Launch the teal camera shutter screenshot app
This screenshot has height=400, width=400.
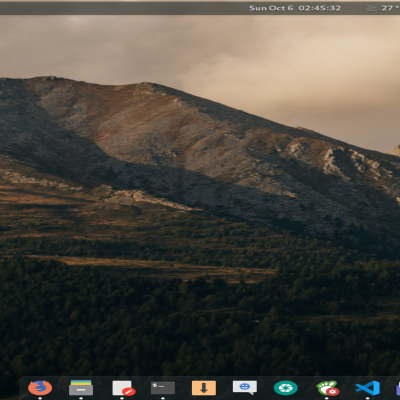pos(286,388)
